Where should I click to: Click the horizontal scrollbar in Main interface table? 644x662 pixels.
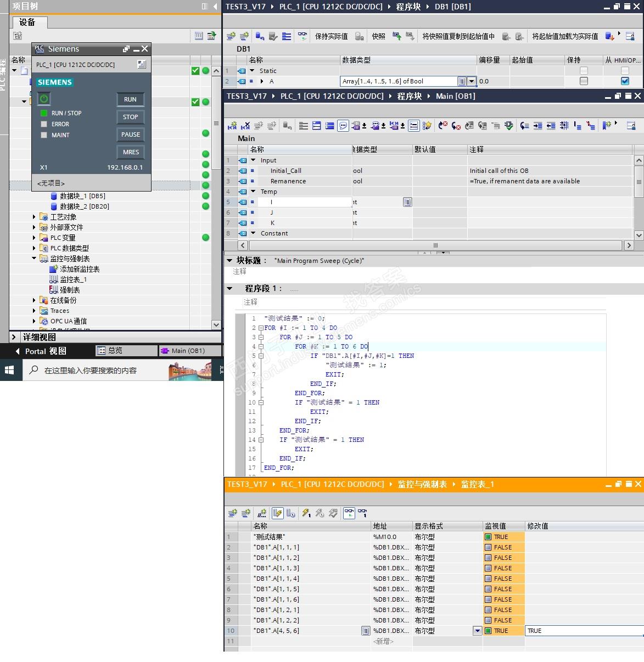click(435, 245)
